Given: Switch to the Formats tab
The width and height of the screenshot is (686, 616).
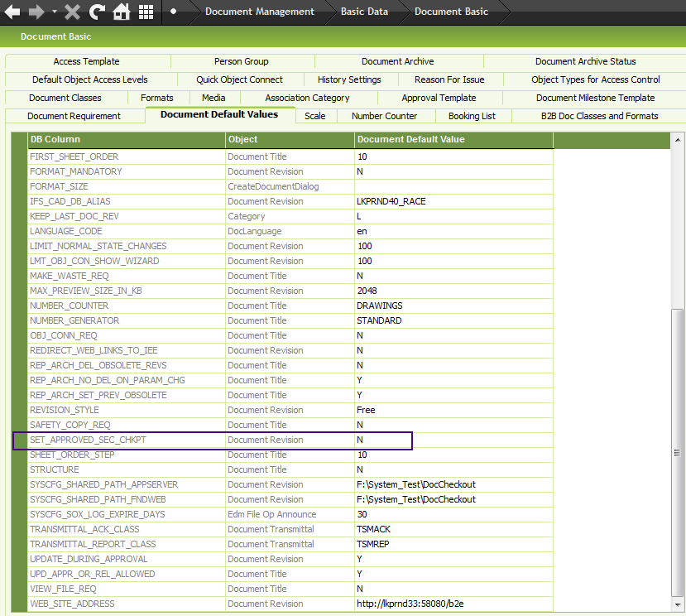Looking at the screenshot, I should [x=157, y=98].
